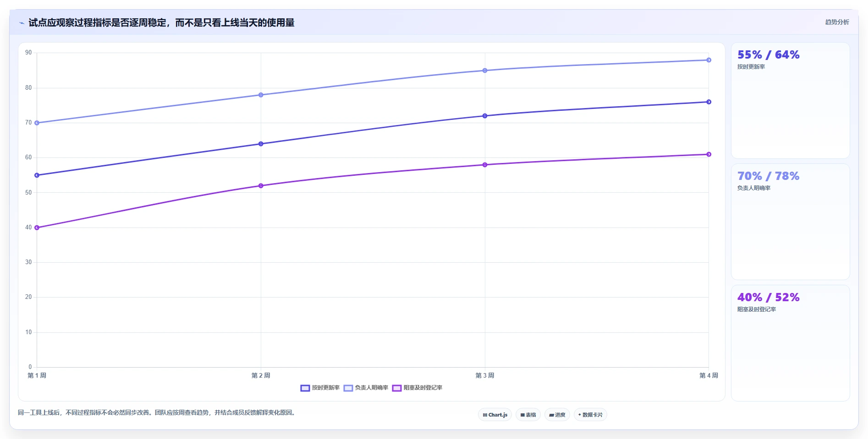Screen dimensions: 868x439
Task: Click the 第 4 周 x-axis label
Action: [x=709, y=375]
